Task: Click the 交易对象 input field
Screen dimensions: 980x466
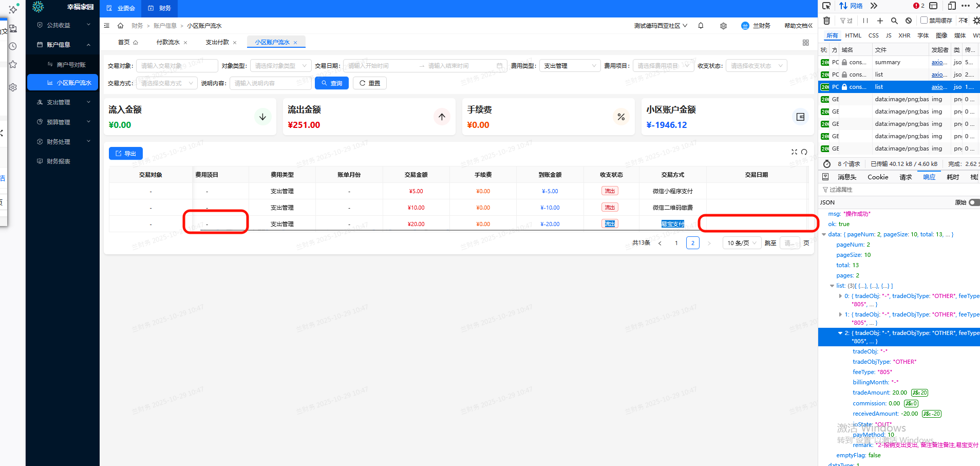Action: (177, 66)
